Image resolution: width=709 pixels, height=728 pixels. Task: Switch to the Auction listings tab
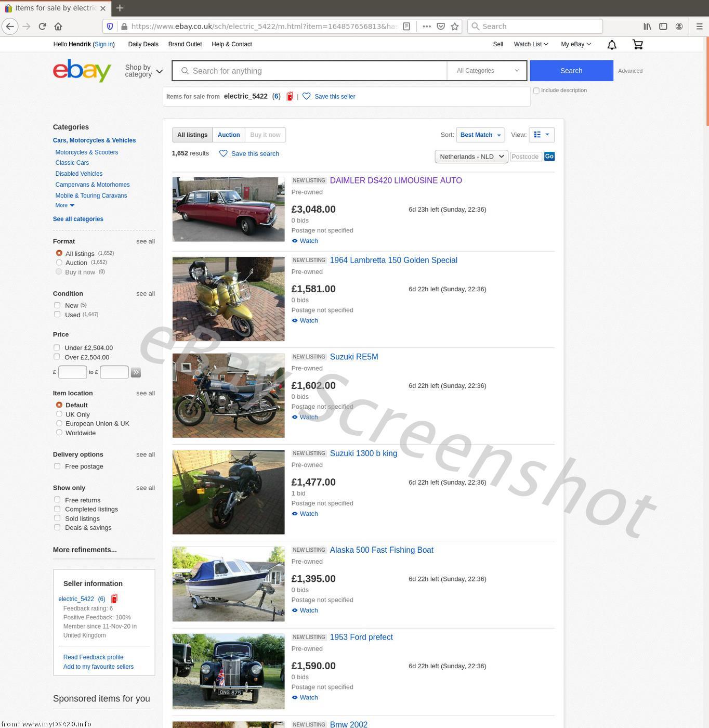pos(229,135)
